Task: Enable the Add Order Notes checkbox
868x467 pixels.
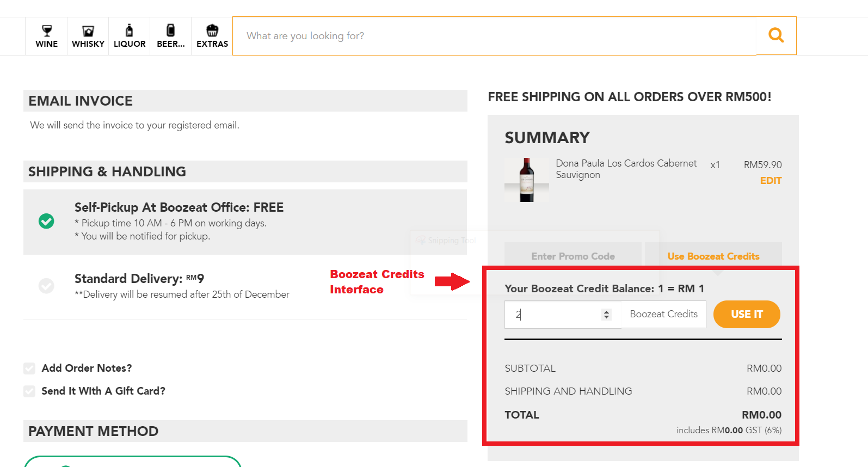Action: coord(29,368)
